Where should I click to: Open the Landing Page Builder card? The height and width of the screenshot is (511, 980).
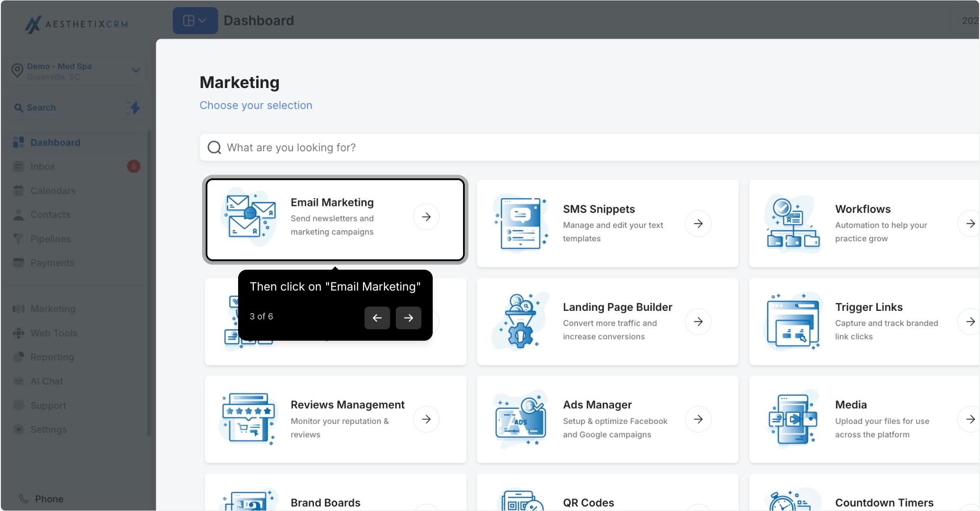607,321
